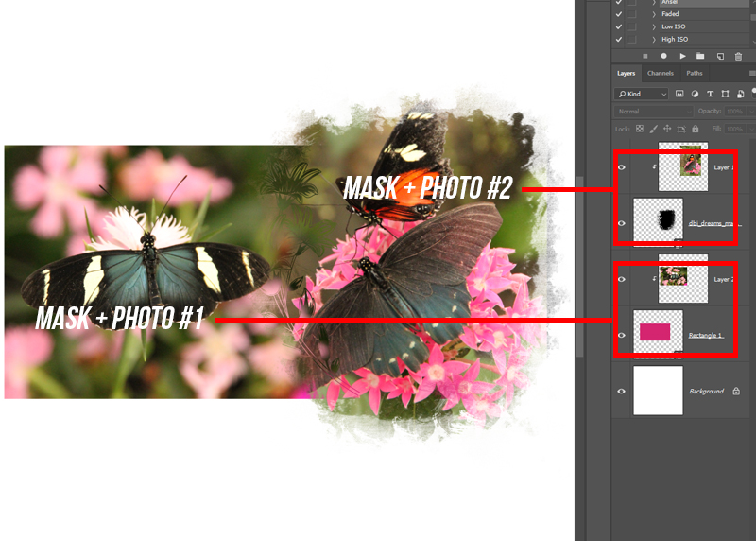756x541 pixels.
Task: Toggle dialog box for High ISO action
Action: [632, 39]
